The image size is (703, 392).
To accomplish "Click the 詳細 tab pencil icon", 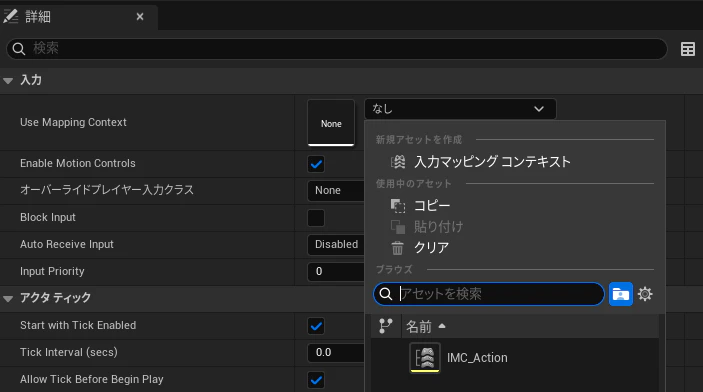I will [11, 17].
